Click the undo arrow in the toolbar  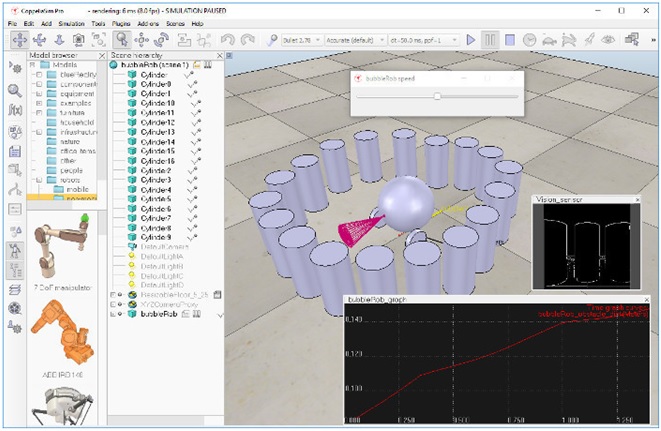pyautogui.click(x=228, y=40)
